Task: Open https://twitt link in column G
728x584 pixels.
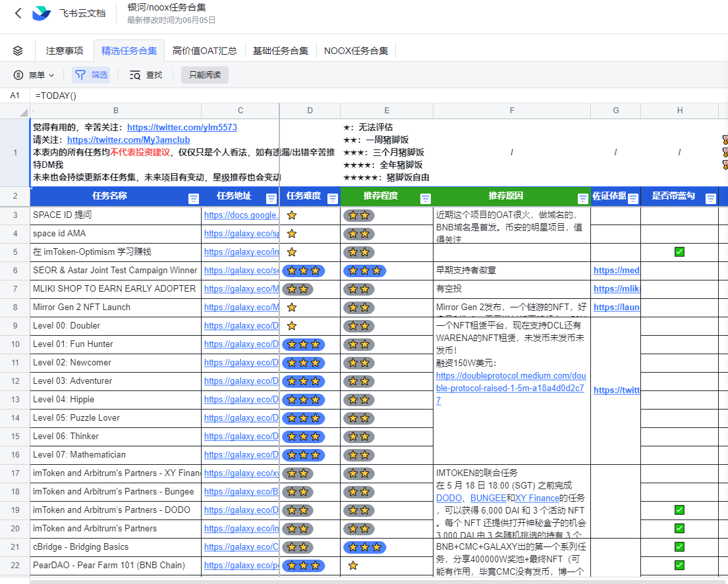Action: coord(617,390)
